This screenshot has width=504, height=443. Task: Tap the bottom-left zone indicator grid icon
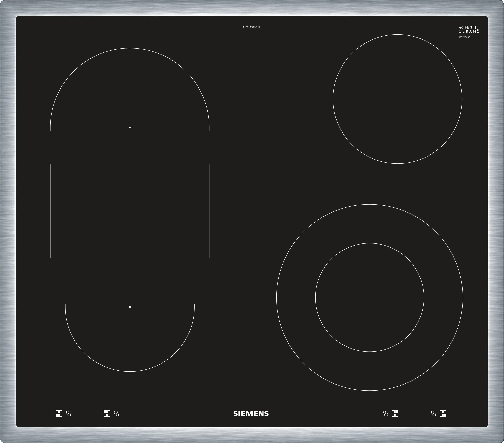[x=59, y=414]
